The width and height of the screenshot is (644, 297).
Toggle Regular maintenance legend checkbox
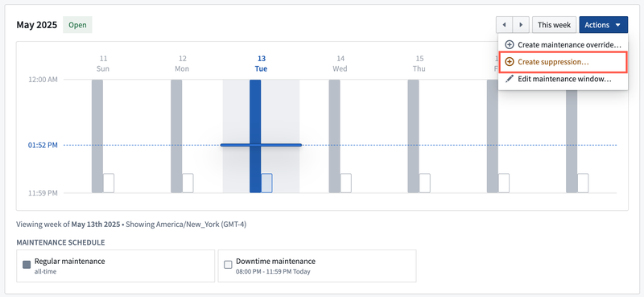click(27, 265)
